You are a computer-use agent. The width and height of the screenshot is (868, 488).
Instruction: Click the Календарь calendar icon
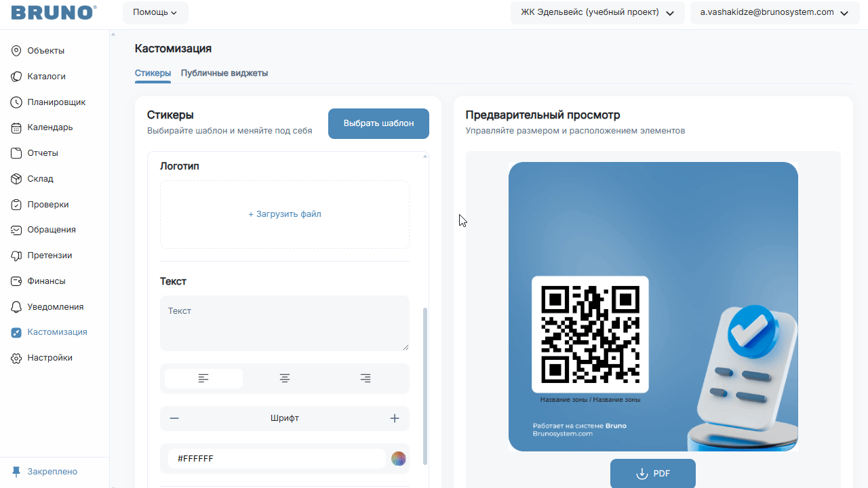click(17, 127)
